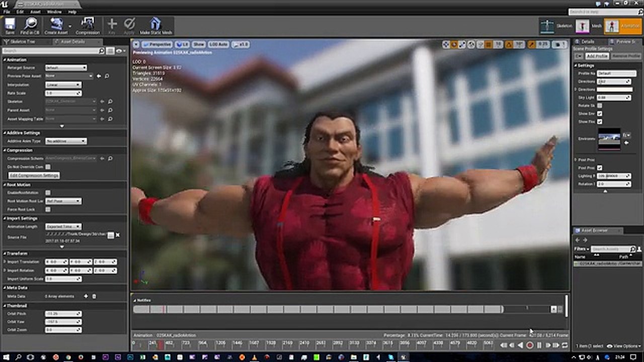644x362 pixels.
Task: Browse for Source File ellipsis icon
Action: (x=111, y=235)
